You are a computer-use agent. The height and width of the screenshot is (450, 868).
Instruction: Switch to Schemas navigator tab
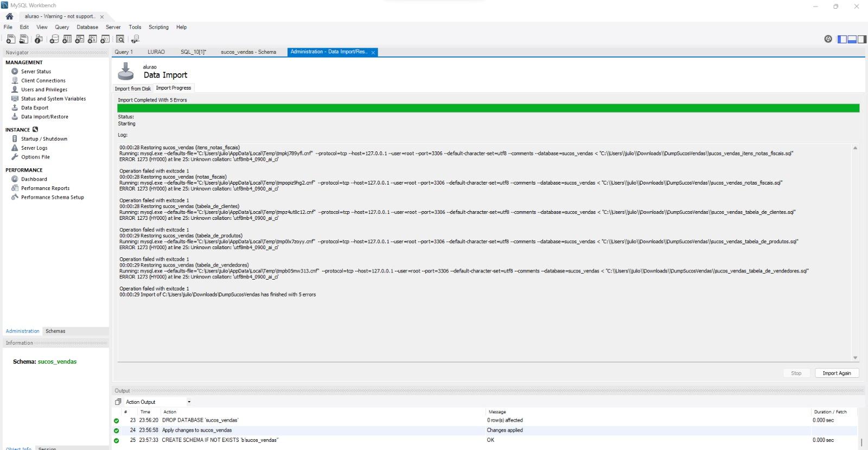[55, 331]
